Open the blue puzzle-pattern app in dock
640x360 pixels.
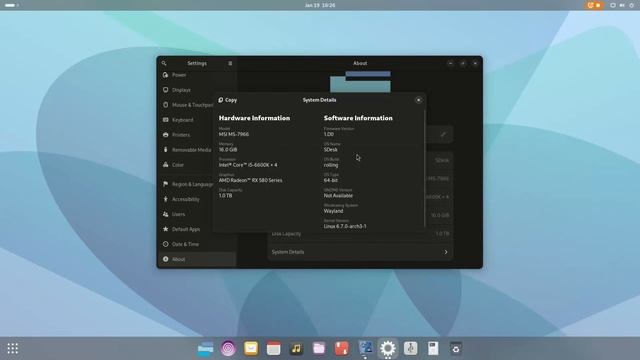pos(365,348)
